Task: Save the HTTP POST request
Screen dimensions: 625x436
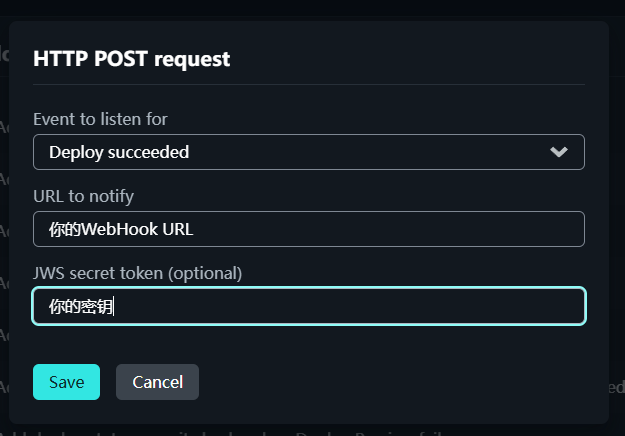Action: [x=66, y=382]
